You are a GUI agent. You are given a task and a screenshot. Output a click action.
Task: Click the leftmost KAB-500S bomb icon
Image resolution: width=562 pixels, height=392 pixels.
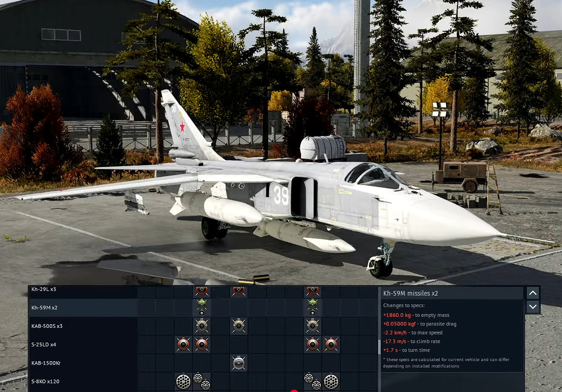(201, 326)
